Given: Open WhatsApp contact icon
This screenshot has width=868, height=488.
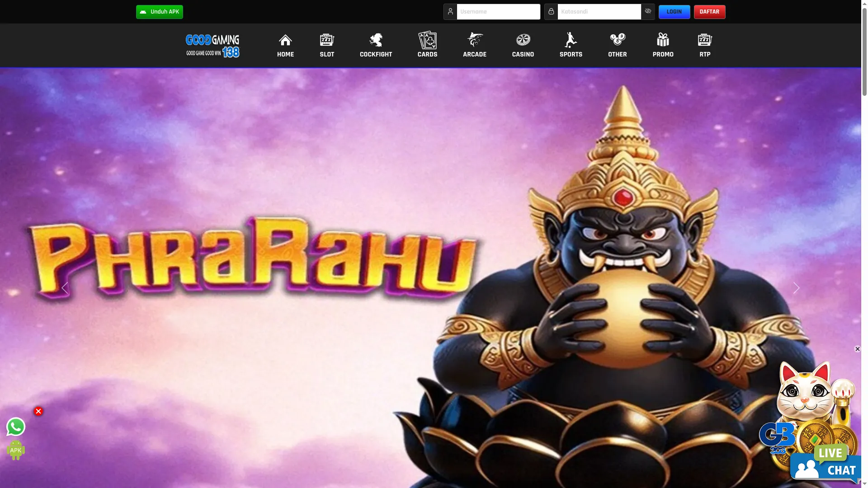Looking at the screenshot, I should coord(16,427).
